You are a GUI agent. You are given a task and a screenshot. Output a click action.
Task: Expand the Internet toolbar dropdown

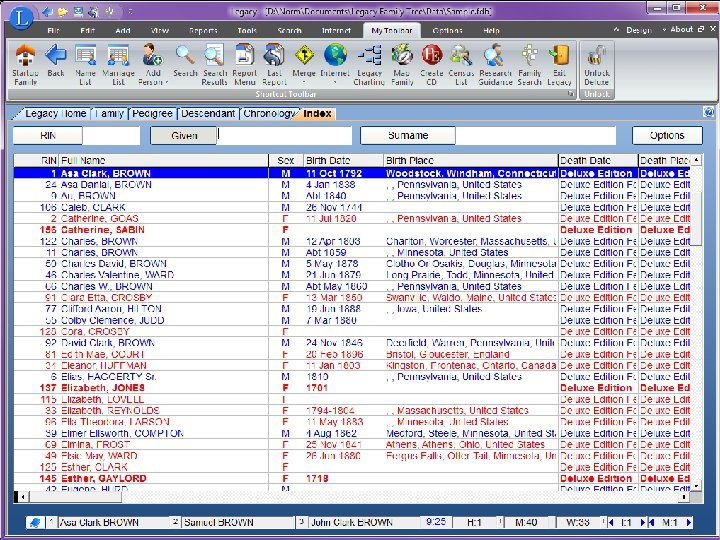point(335,83)
